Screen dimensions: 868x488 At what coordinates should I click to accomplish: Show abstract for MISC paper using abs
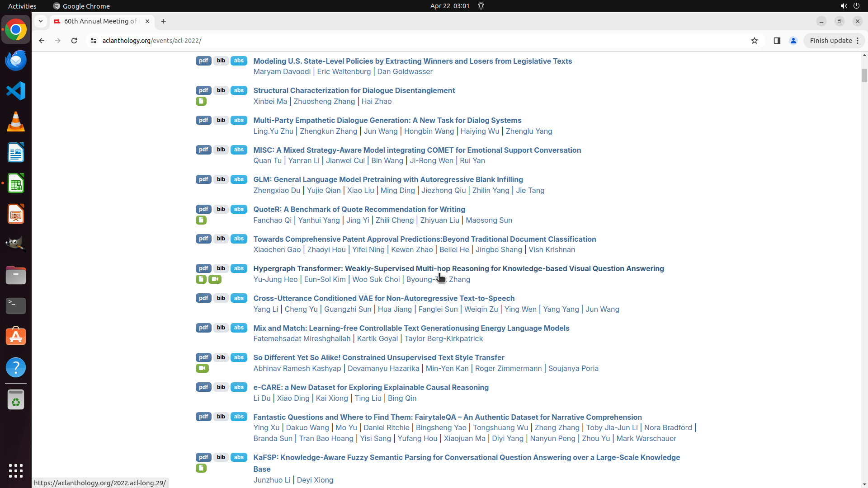click(x=239, y=150)
